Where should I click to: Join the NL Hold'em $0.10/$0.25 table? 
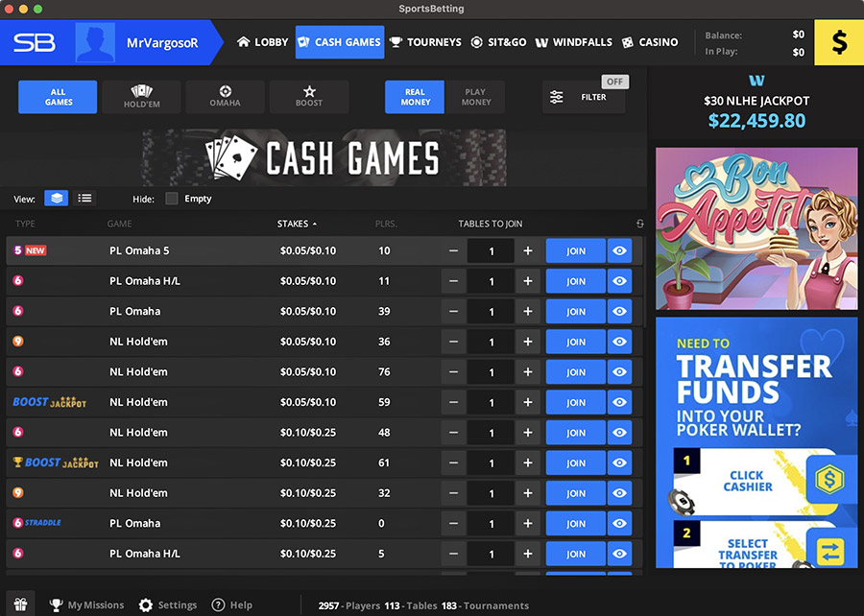click(x=575, y=432)
